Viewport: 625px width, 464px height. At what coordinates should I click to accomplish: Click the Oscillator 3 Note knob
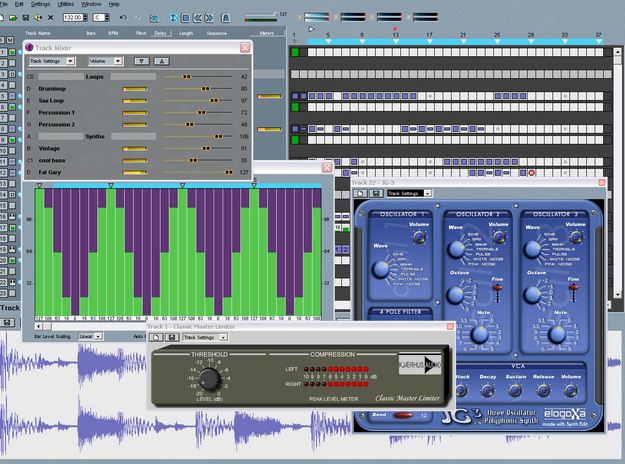tap(557, 334)
